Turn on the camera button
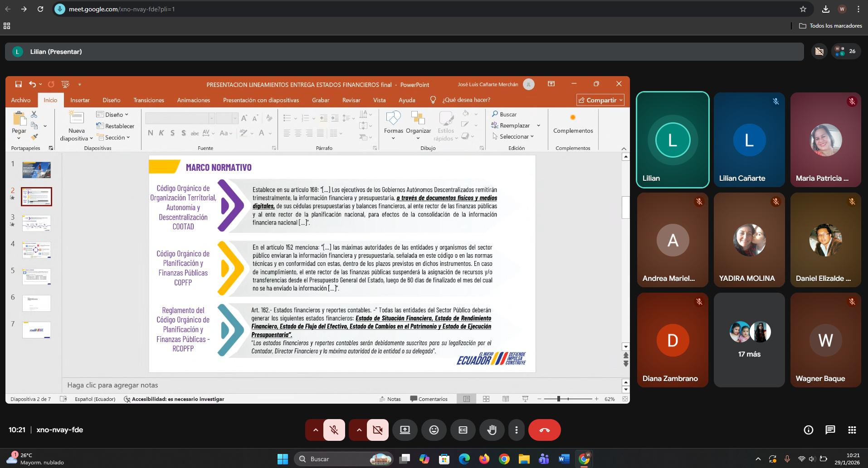The width and height of the screenshot is (868, 468). (x=377, y=430)
